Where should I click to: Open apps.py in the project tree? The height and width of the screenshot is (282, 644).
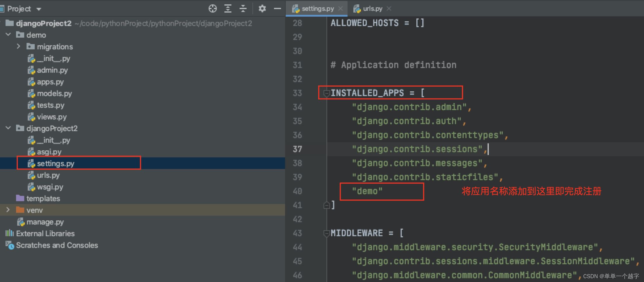click(46, 82)
